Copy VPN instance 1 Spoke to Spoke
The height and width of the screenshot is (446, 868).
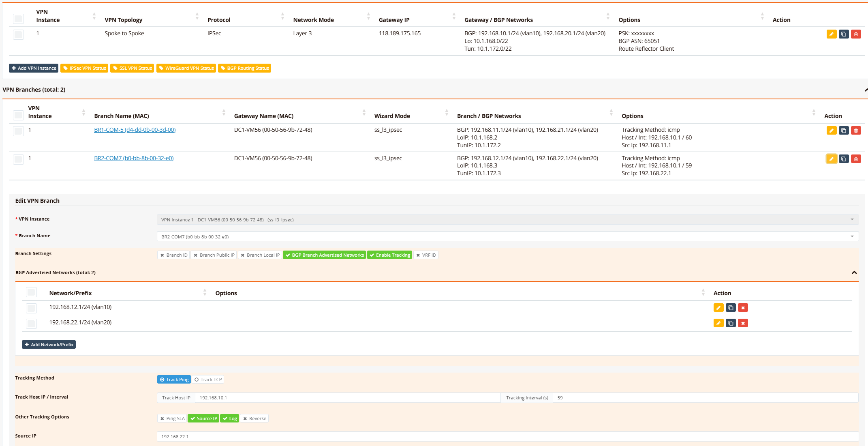pos(843,34)
